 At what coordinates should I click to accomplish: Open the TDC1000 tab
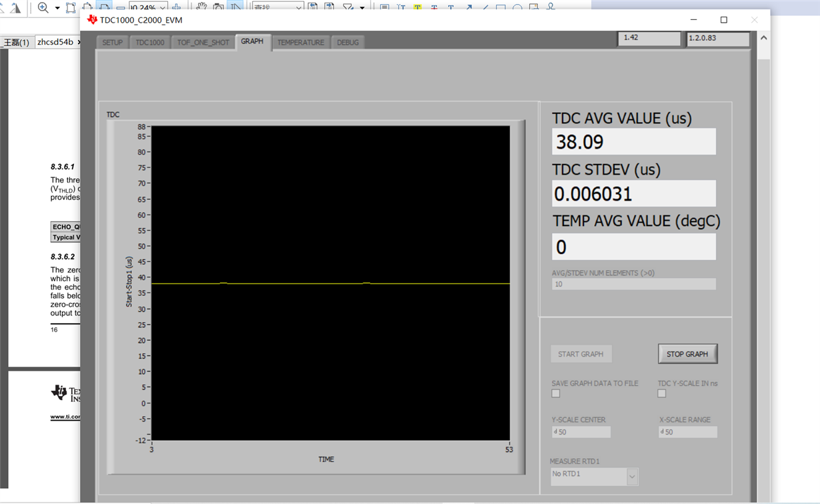tap(150, 42)
